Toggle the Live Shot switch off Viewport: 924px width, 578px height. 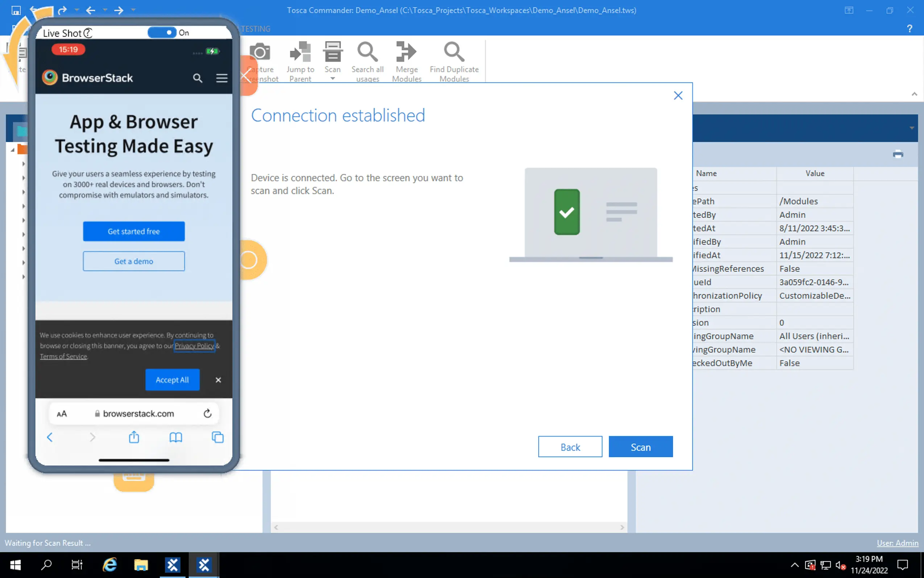click(162, 33)
